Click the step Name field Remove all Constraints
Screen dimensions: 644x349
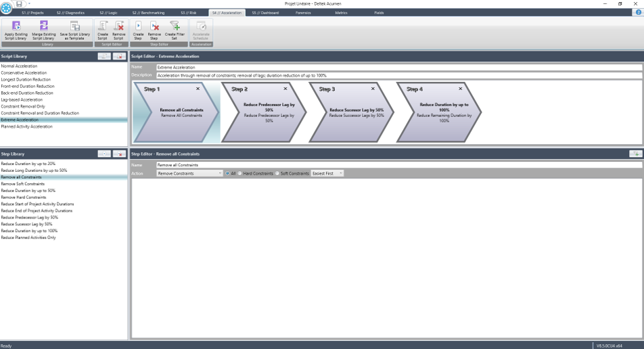pyautogui.click(x=399, y=164)
